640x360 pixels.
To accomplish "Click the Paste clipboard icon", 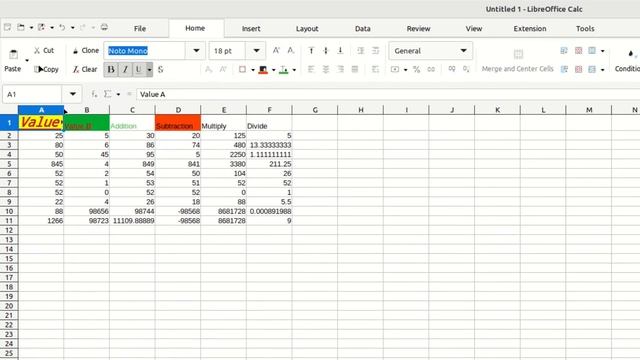I will (13, 54).
